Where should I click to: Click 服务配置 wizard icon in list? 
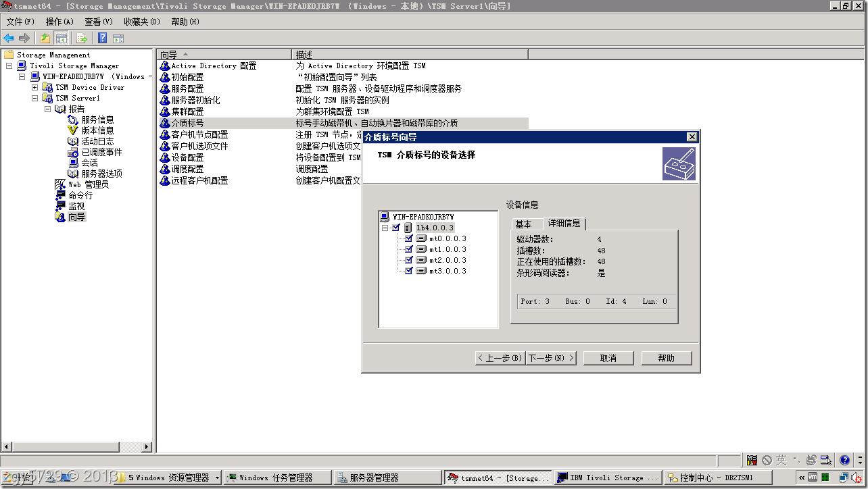[164, 88]
